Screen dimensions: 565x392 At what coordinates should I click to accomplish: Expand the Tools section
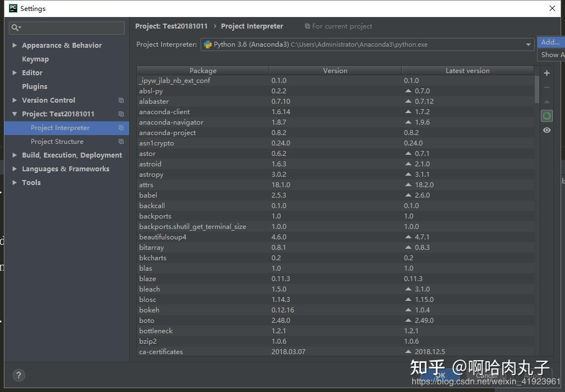click(x=14, y=182)
